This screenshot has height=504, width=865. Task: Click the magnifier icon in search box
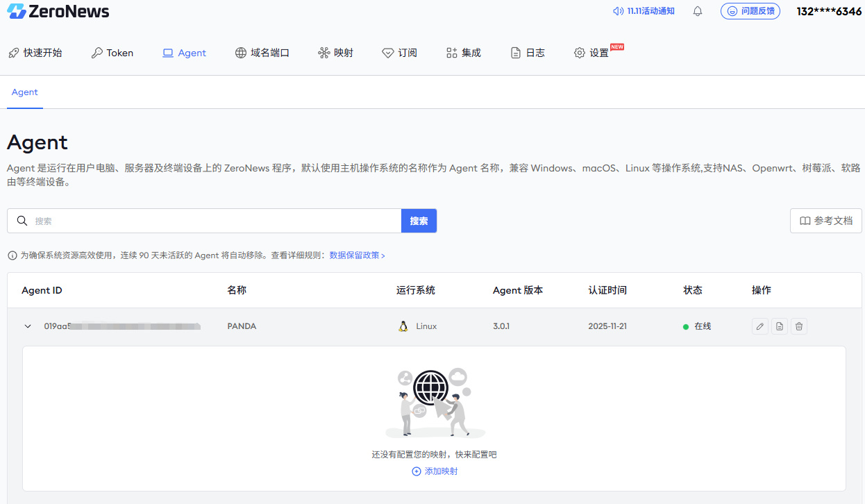coord(22,221)
